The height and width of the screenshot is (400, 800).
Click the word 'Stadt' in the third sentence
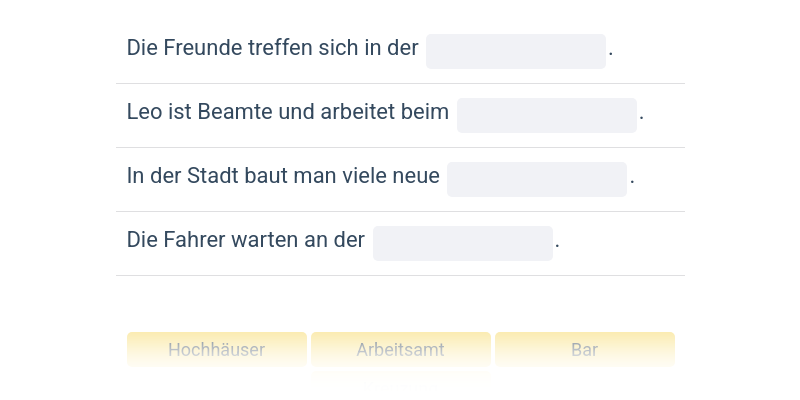212,176
